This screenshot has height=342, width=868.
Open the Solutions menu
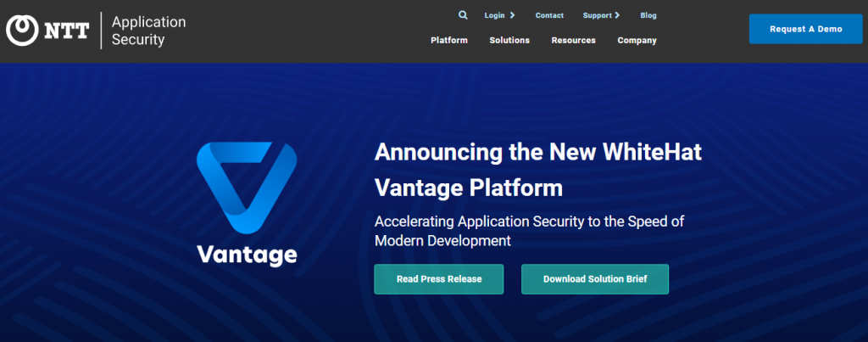[x=509, y=41]
